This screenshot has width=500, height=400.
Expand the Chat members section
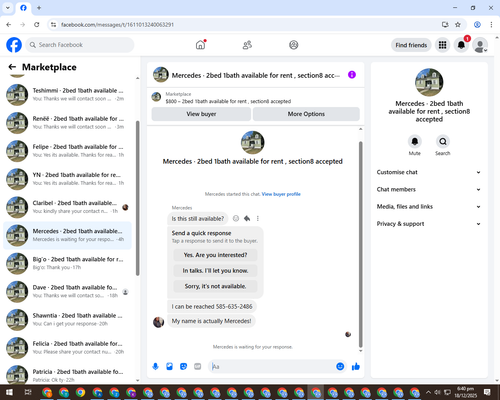[x=429, y=189]
